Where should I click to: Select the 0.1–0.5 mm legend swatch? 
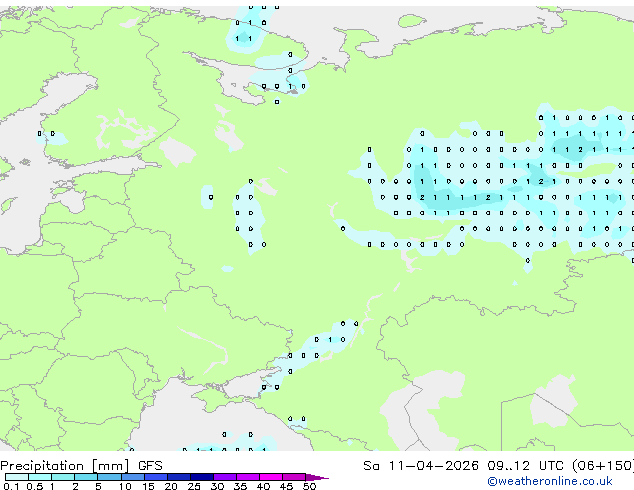(x=17, y=477)
